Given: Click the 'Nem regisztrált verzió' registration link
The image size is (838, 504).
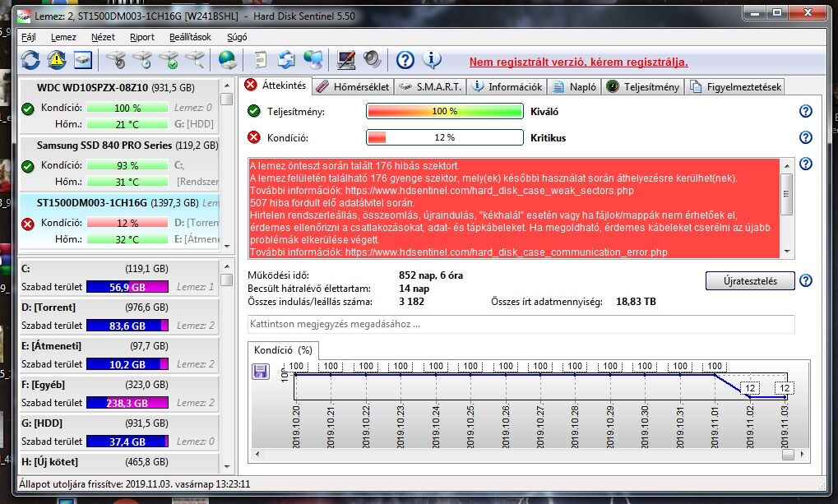Looking at the screenshot, I should coord(578,62).
